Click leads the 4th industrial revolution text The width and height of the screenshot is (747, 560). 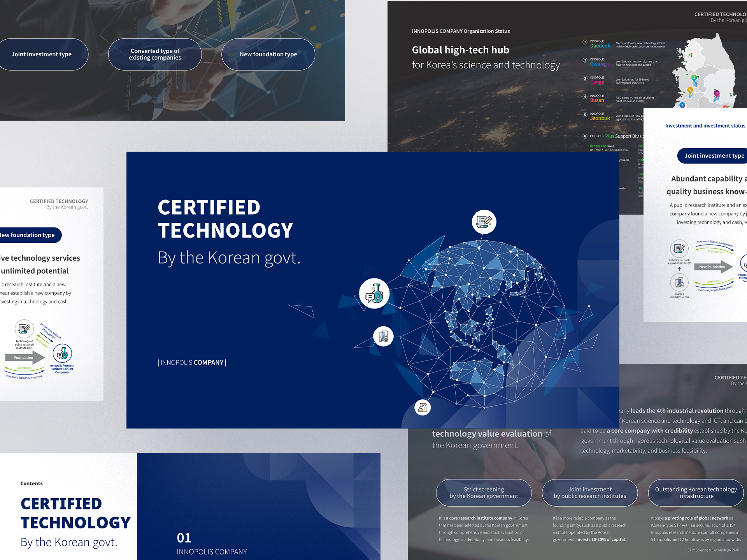(x=677, y=411)
